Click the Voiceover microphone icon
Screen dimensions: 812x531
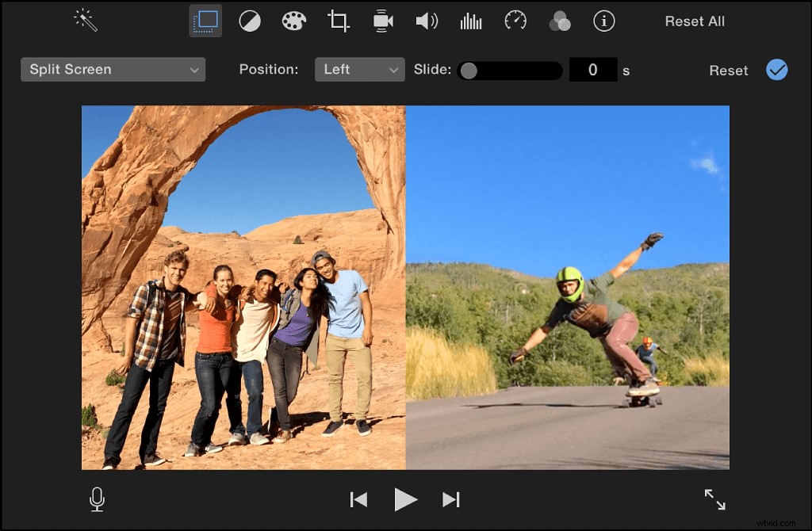point(97,499)
